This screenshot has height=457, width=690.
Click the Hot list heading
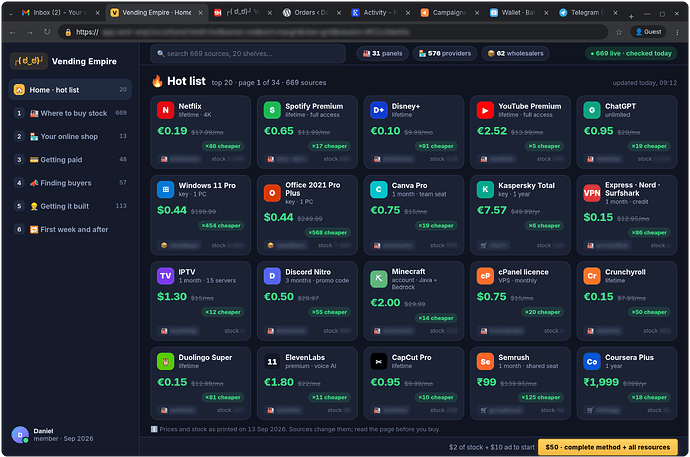(x=186, y=81)
